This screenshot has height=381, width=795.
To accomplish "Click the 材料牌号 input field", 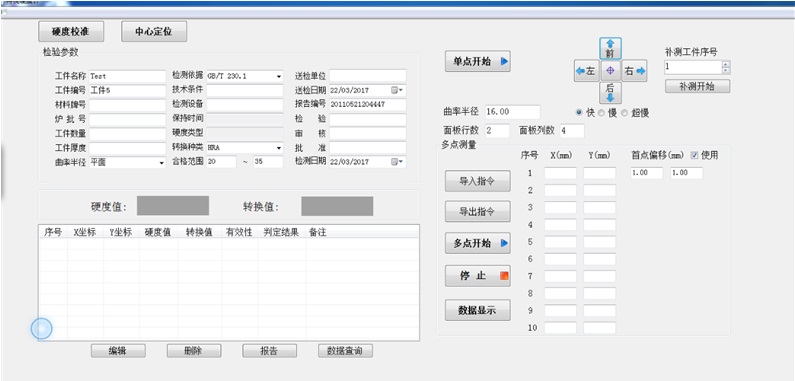I will pos(127,106).
